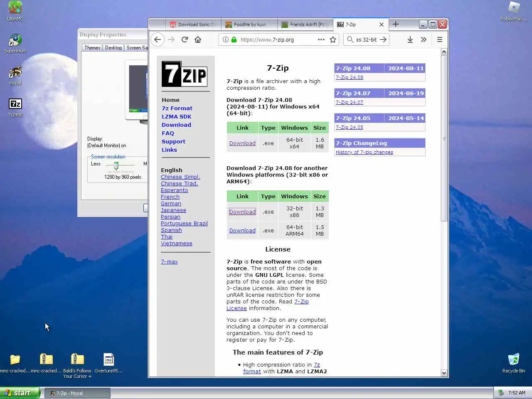This screenshot has width=532, height=399.
Task: Open the 7-Zip 24.05 news link
Action: 350,127
